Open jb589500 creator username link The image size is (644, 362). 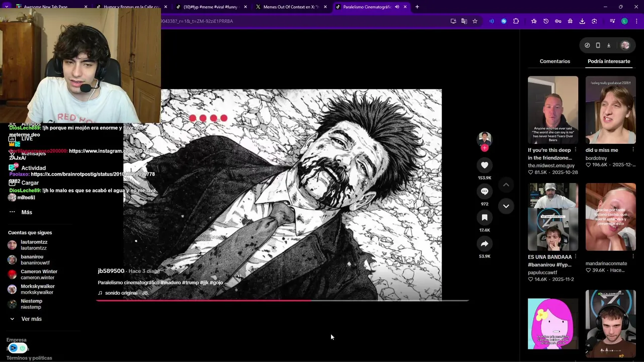111,271
